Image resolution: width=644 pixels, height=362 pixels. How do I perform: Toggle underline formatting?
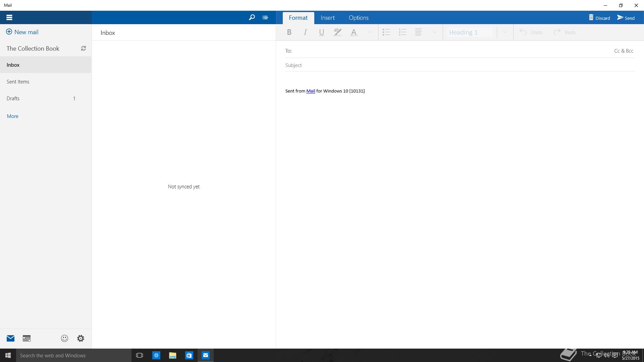click(321, 32)
